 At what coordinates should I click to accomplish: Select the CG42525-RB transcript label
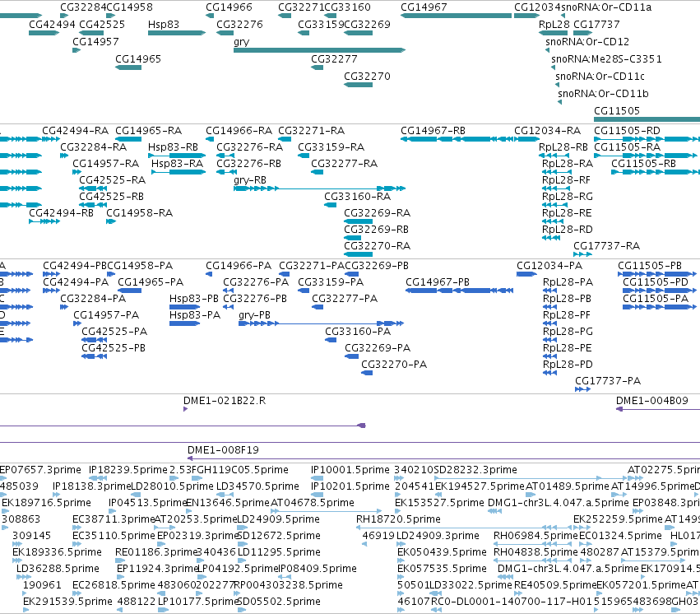(111, 197)
